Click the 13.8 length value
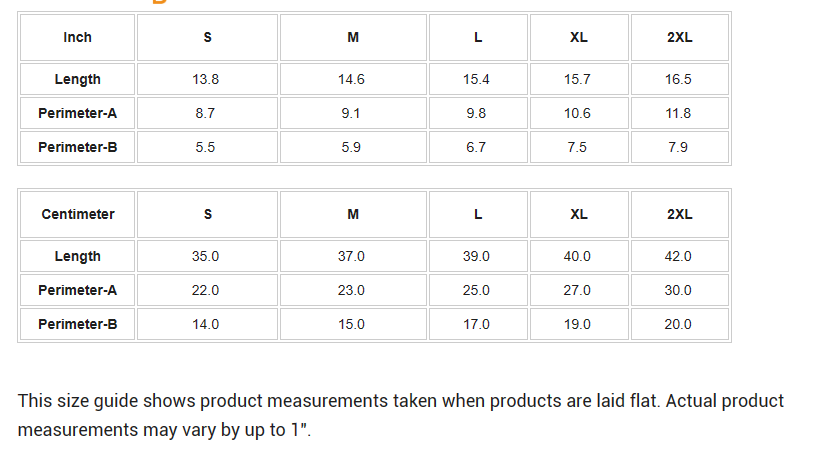Viewport: 824px width, 453px height. tap(206, 79)
